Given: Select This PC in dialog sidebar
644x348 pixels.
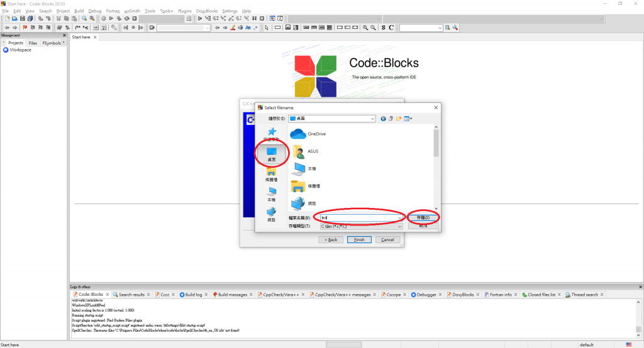Looking at the screenshot, I should pos(272,195).
